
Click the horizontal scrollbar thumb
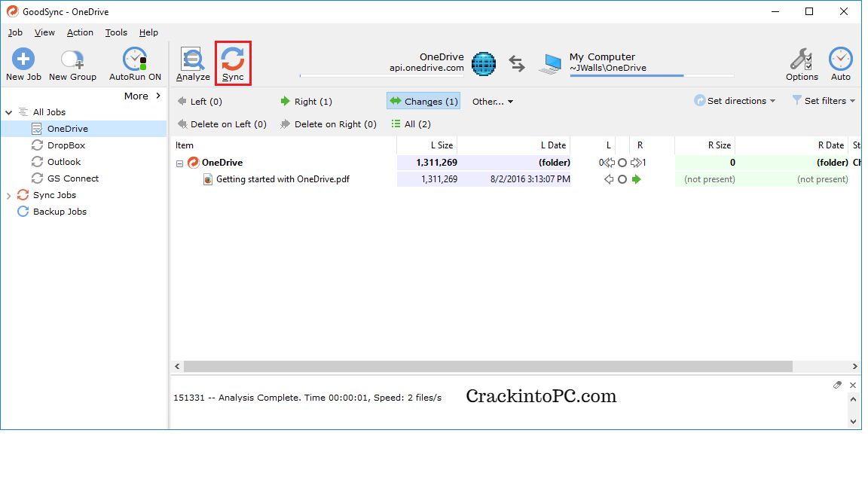pos(487,366)
